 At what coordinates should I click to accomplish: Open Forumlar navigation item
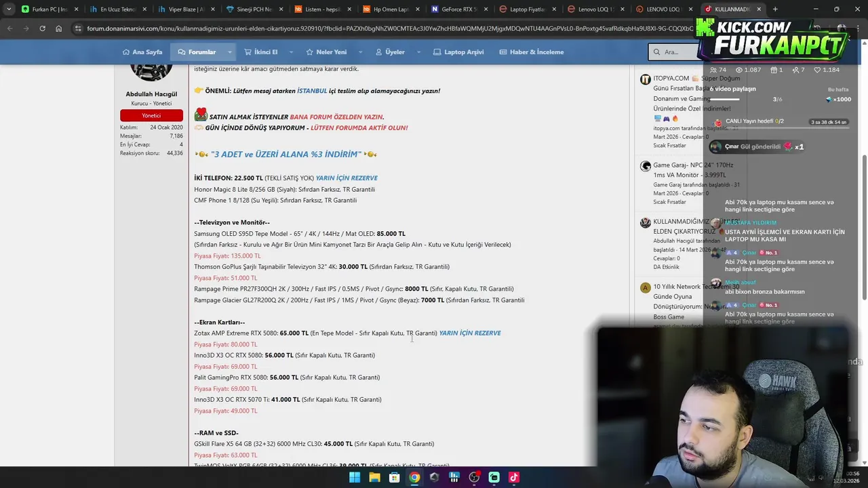tap(197, 52)
